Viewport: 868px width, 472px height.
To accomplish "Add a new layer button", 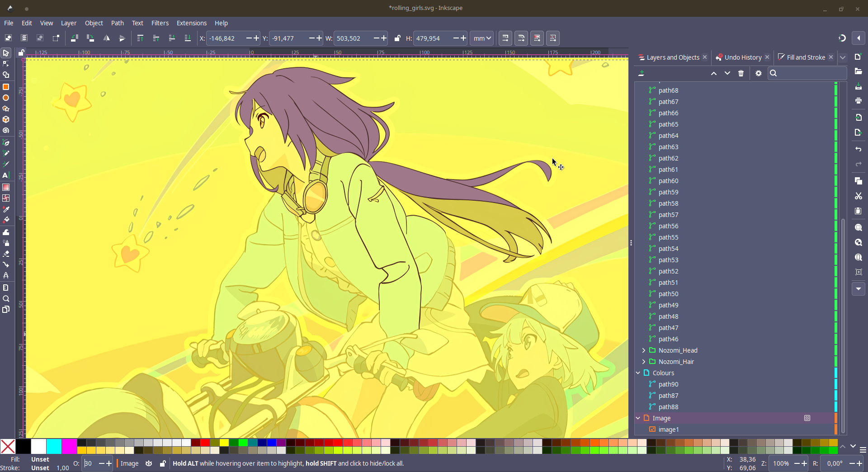I will [x=641, y=73].
